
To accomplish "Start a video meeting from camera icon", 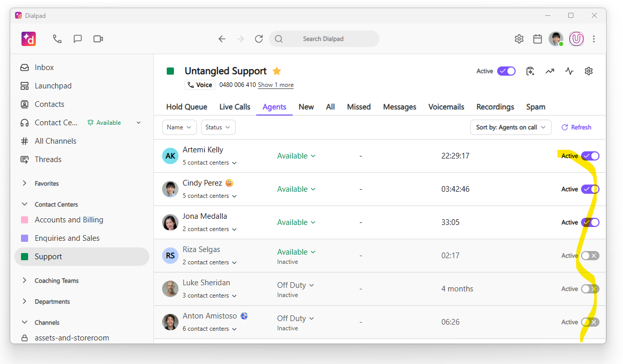I will point(98,39).
